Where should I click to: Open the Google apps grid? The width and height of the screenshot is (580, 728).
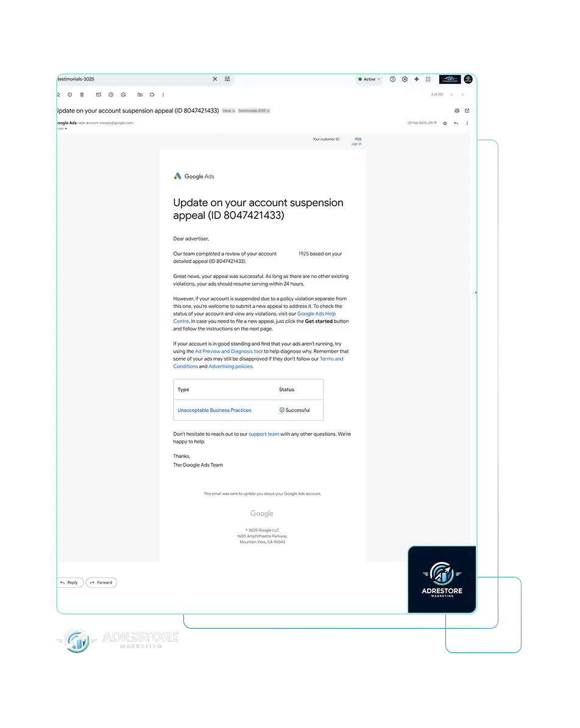point(428,79)
